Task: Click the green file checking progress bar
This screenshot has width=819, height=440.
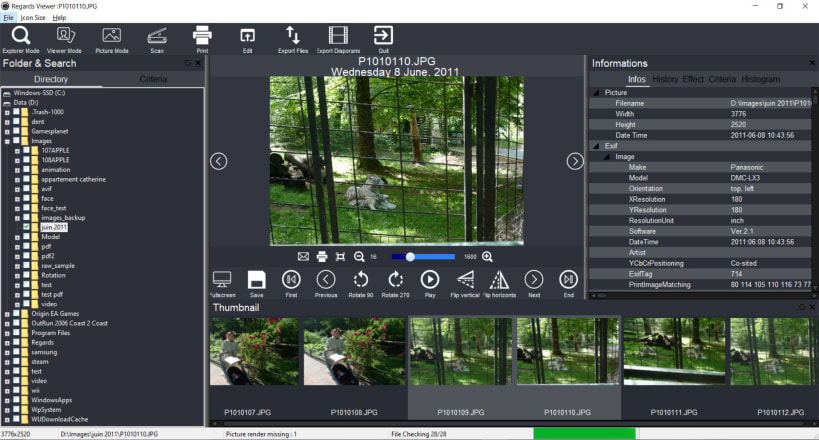Action: click(x=584, y=433)
